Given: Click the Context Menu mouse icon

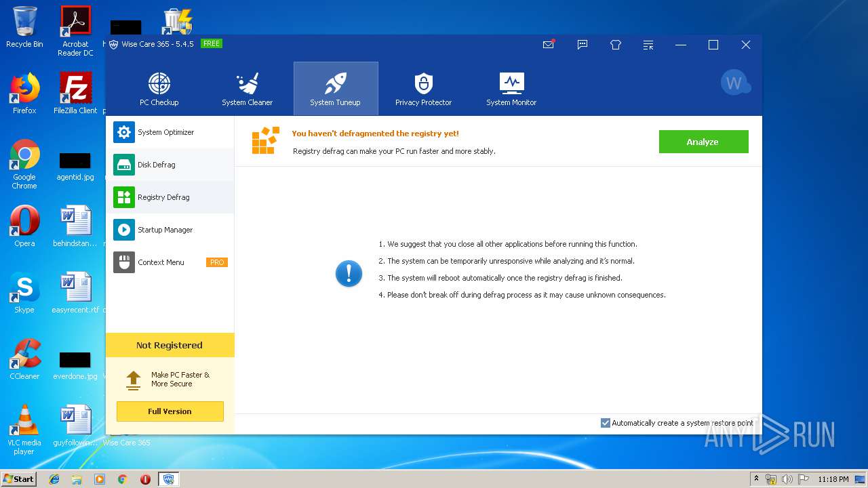Looking at the screenshot, I should point(123,262).
